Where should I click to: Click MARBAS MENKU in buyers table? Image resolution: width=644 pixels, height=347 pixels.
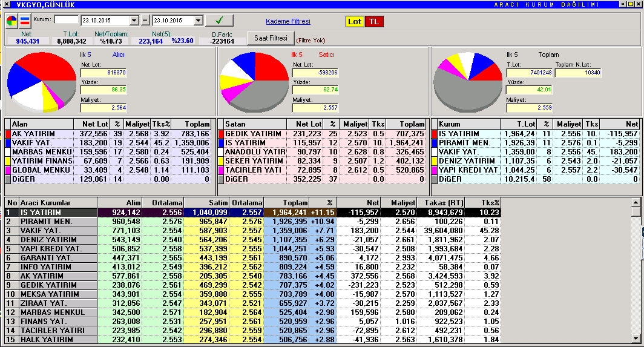(x=42, y=152)
